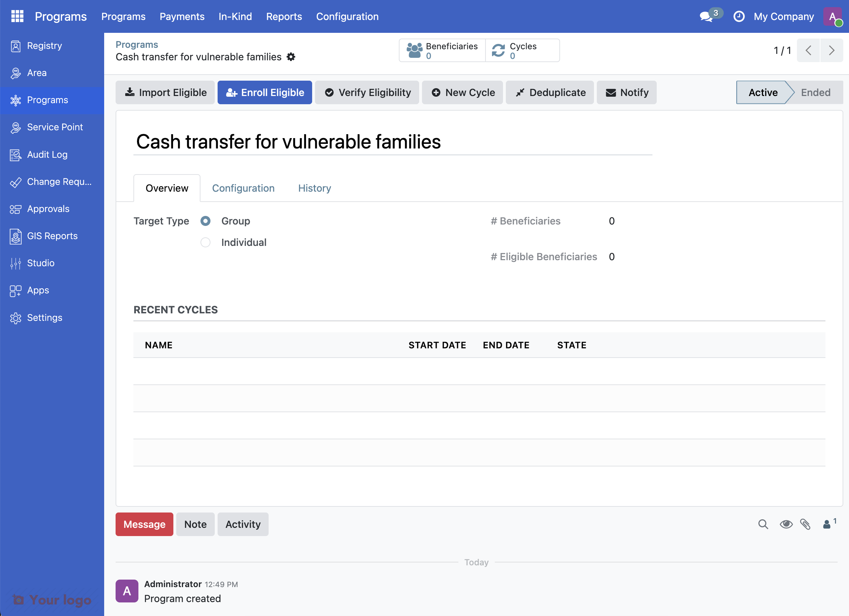
Task: Select the Individual target type
Action: tap(205, 242)
